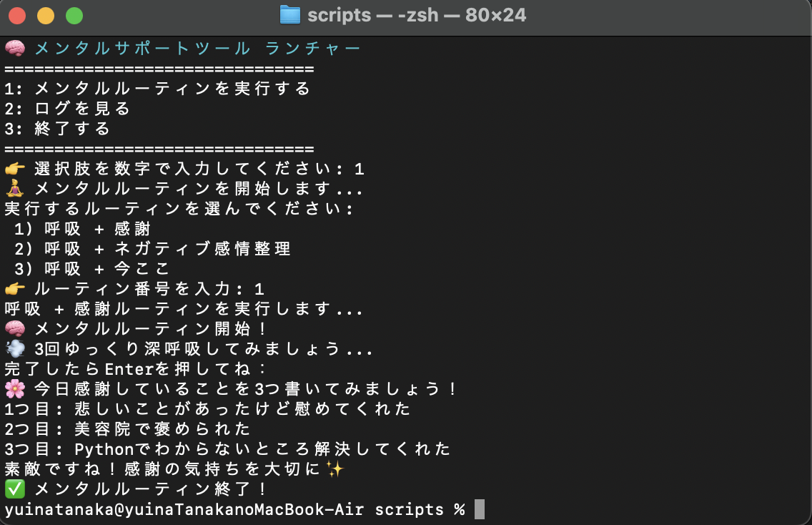Click the window title 'scripts — -zsh — 80×24'

417,14
